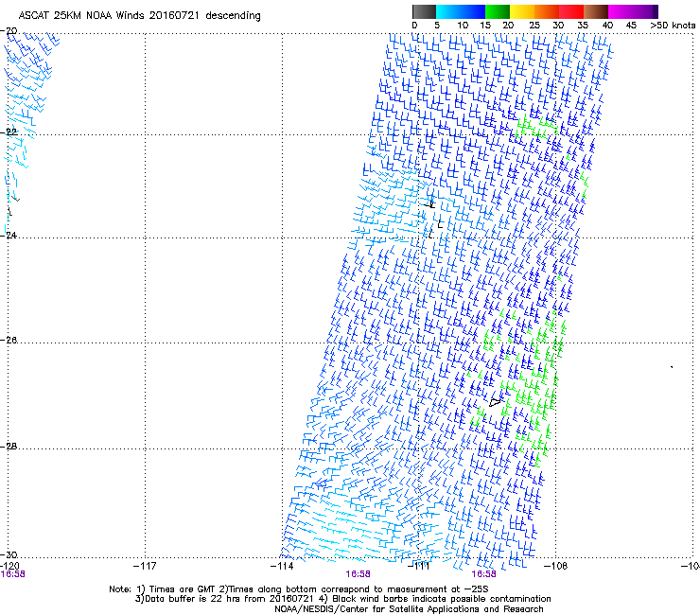This screenshot has width=700, height=615.
Task: Click the title text 'ASCAT 25KM NOAA Winds 20160721 descending'
Action: [x=139, y=16]
